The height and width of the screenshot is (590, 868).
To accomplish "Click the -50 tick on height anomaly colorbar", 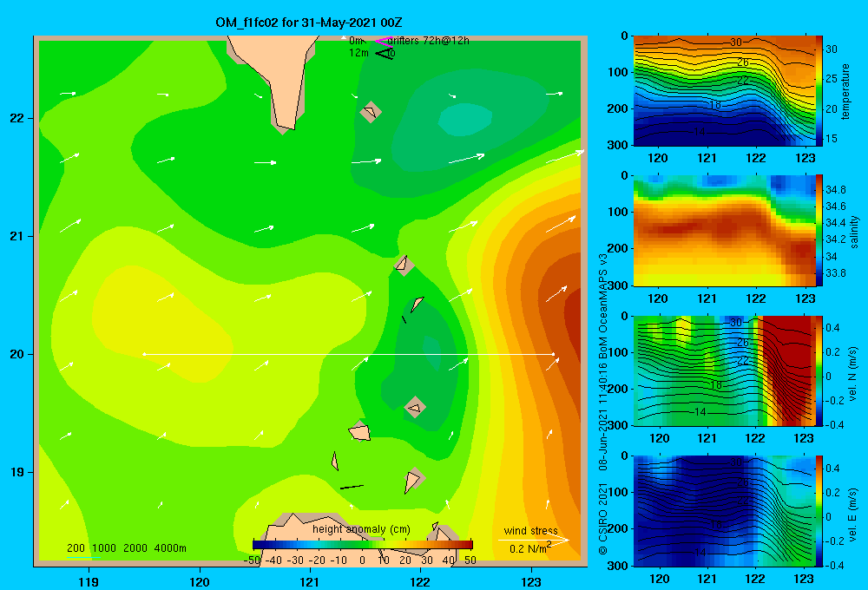I will (253, 560).
